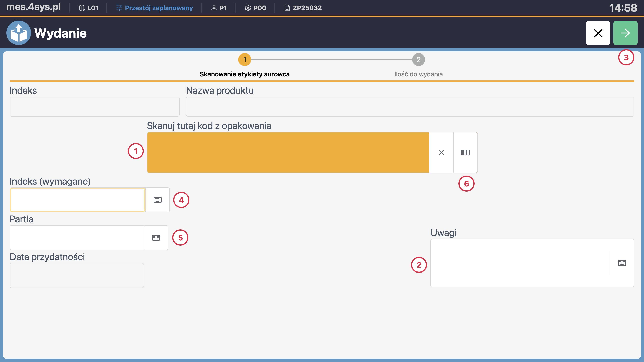Open on-screen keyboard for Indeks (wymagane)
Image resolution: width=644 pixels, height=362 pixels.
[x=158, y=200]
